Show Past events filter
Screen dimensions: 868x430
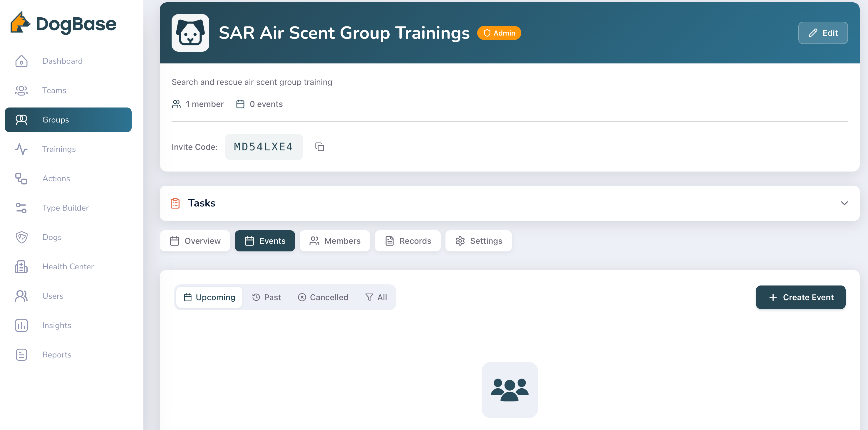pyautogui.click(x=267, y=297)
